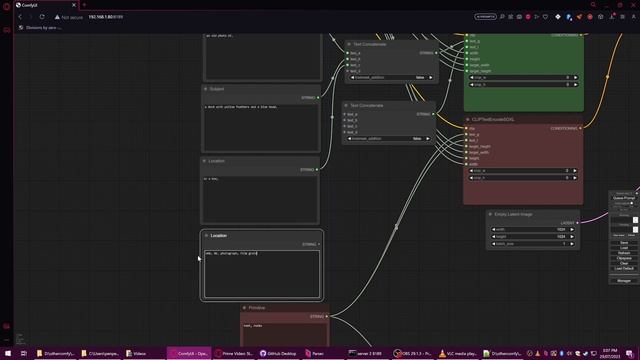
Task: Click Clear in the ComfyUI menu
Action: tap(624, 263)
